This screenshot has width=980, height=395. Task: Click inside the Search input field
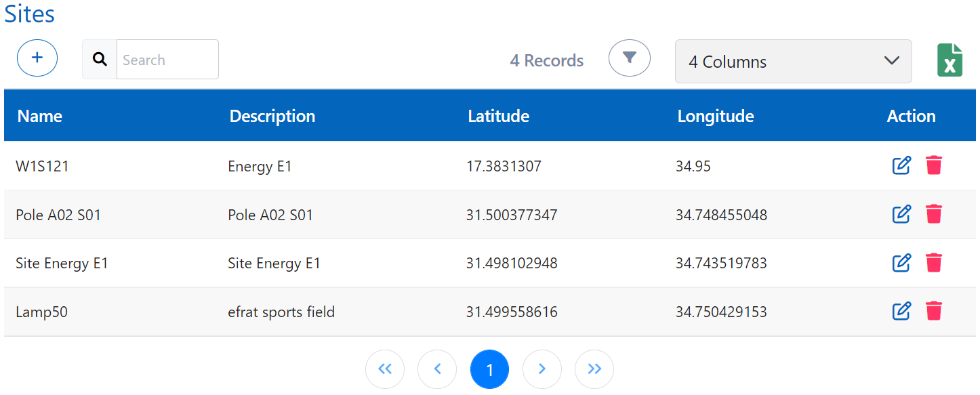click(167, 60)
